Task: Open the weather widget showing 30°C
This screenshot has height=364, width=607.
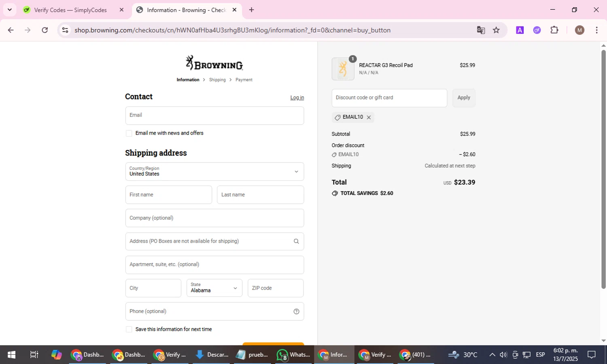Action: click(x=463, y=355)
